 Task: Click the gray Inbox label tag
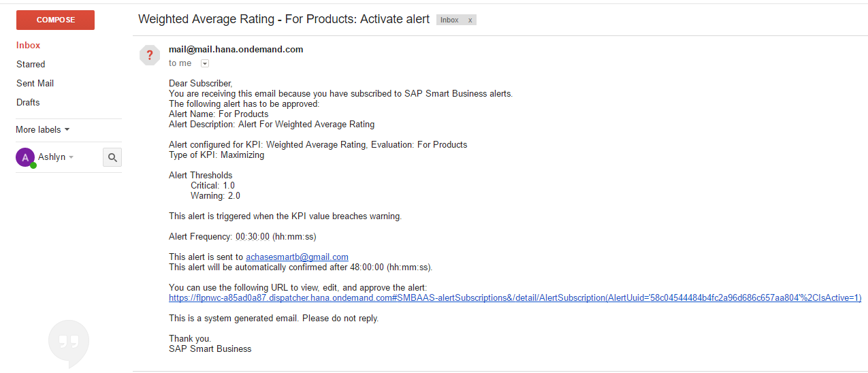[449, 20]
